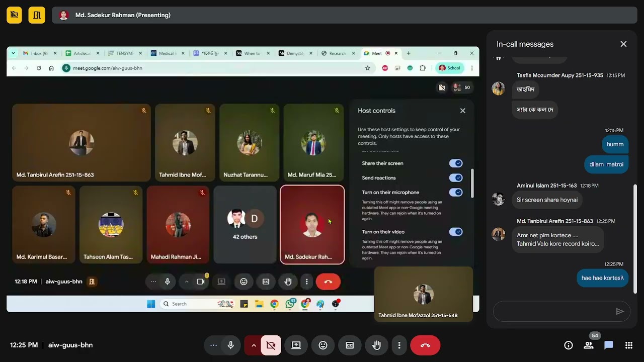This screenshot has height=362, width=644.
Task: Open the emoji reactions in bottom call bar
Action: point(323,345)
